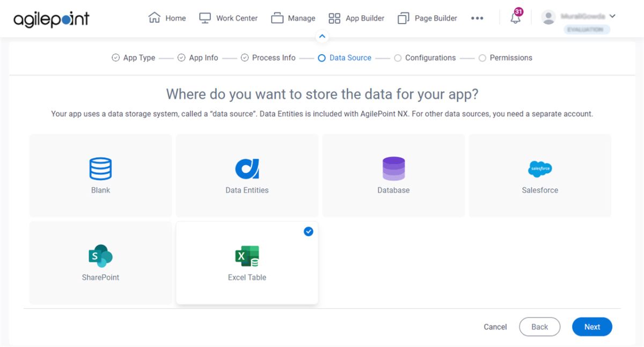Image resolution: width=644 pixels, height=347 pixels.
Task: Click the Data Source current step circle
Action: [x=322, y=58]
